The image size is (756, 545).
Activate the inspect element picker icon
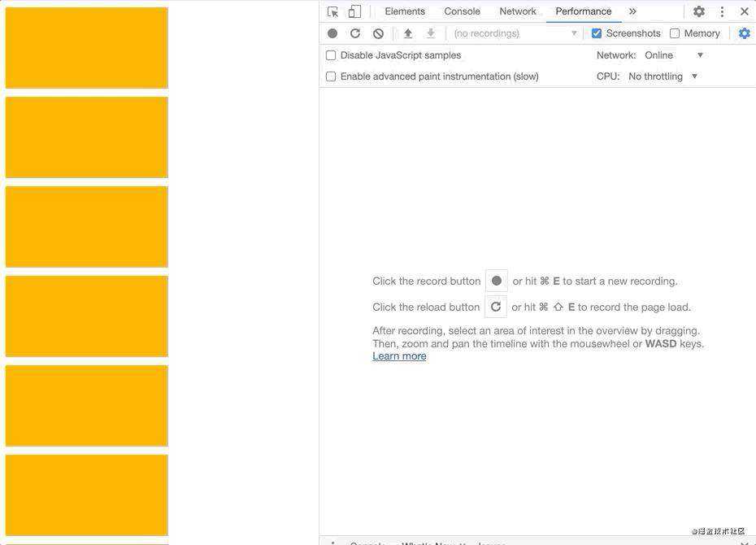tap(332, 11)
